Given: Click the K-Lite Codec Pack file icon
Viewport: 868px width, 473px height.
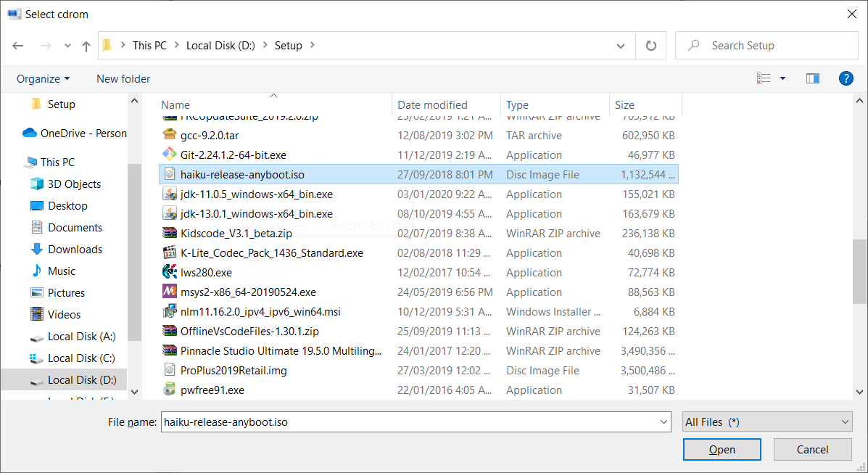Looking at the screenshot, I should (169, 253).
